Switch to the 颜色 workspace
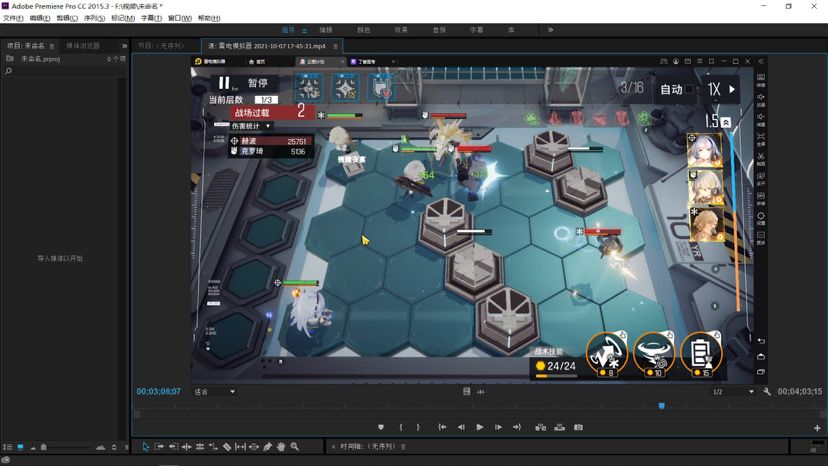The image size is (828, 466). click(363, 30)
